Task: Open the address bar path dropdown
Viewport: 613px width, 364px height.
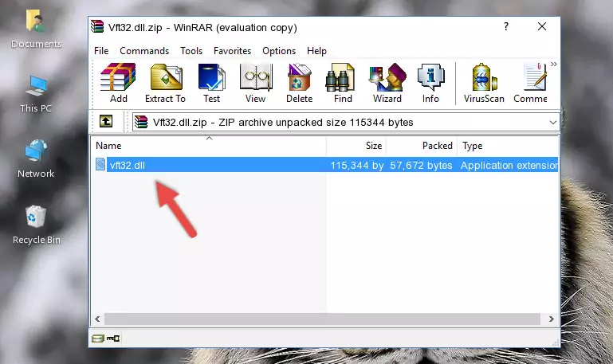Action: tap(552, 122)
